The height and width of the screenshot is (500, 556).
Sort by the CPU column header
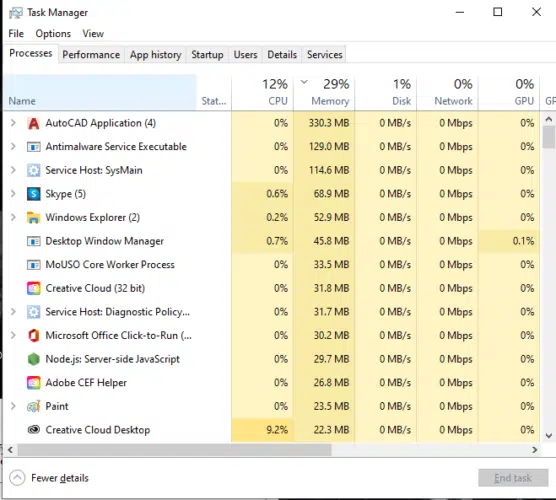pos(262,93)
